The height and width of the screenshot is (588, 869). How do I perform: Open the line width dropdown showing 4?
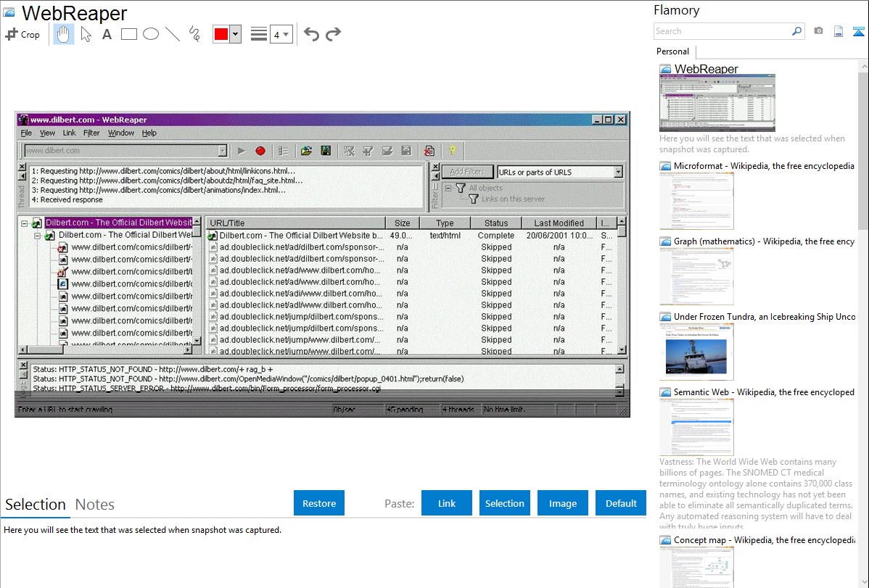click(281, 35)
